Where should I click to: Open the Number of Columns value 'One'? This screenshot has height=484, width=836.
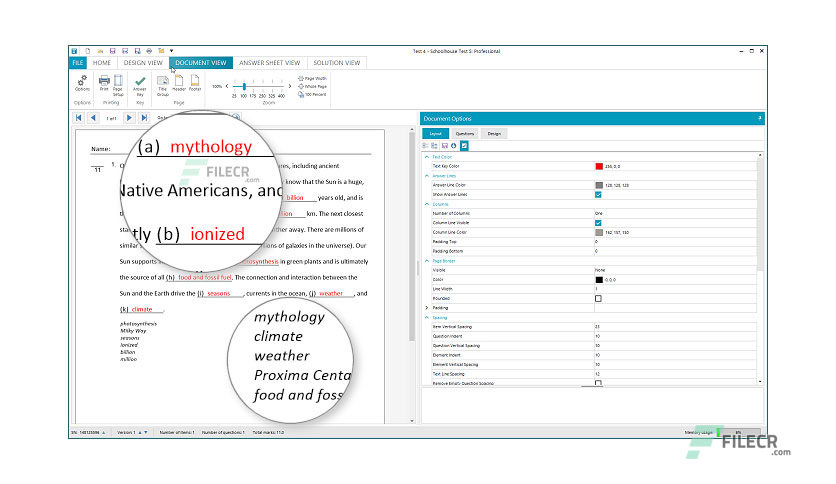[x=675, y=213]
